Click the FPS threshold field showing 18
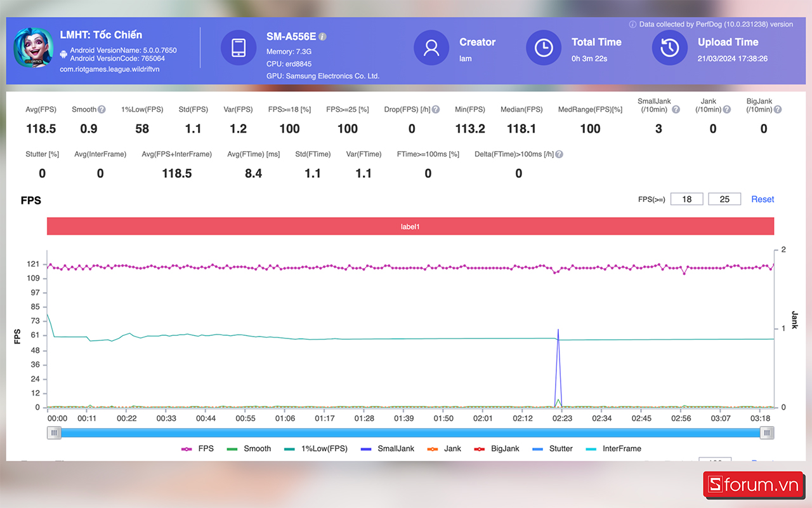Viewport: 812px width, 508px height. pos(686,199)
